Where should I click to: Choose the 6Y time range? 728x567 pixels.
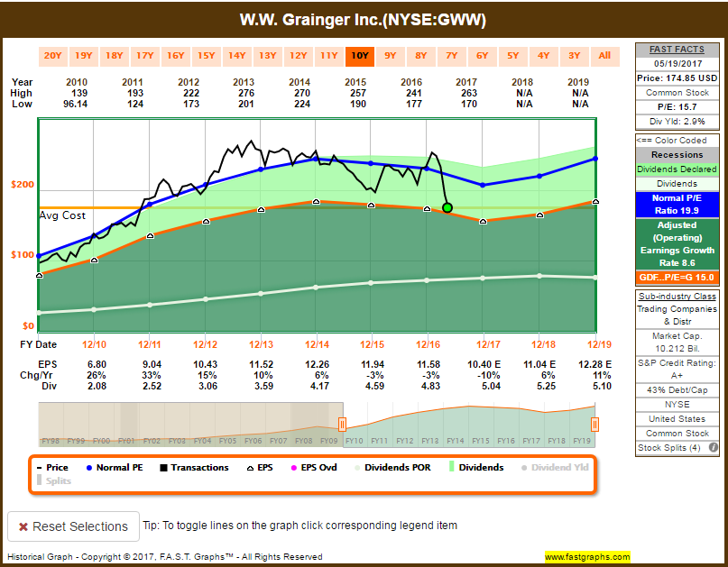pos(482,56)
